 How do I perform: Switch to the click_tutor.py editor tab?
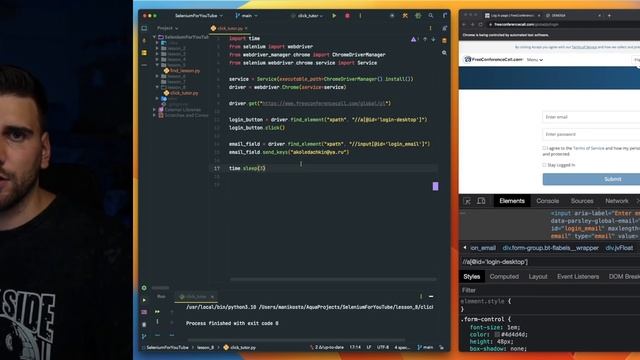coord(230,28)
